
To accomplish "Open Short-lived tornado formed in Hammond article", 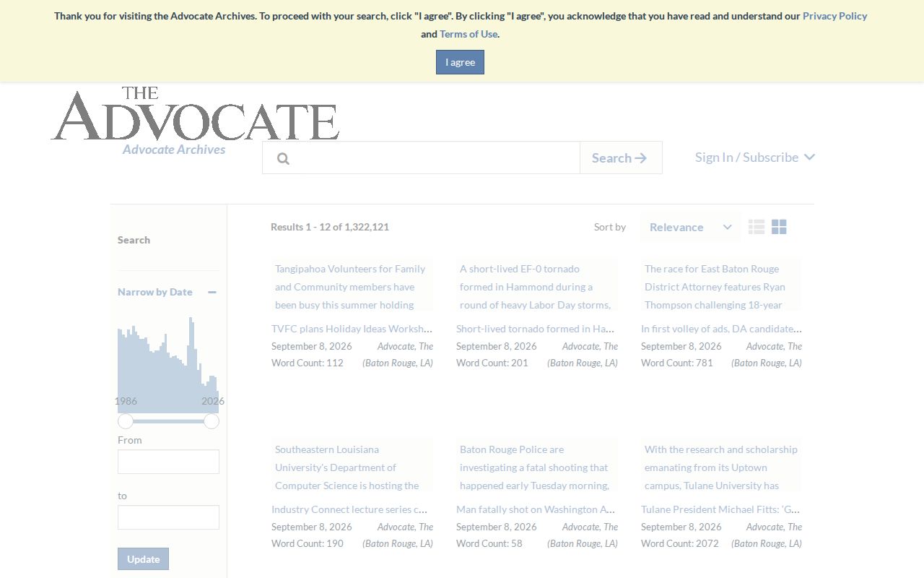I will click(x=537, y=329).
